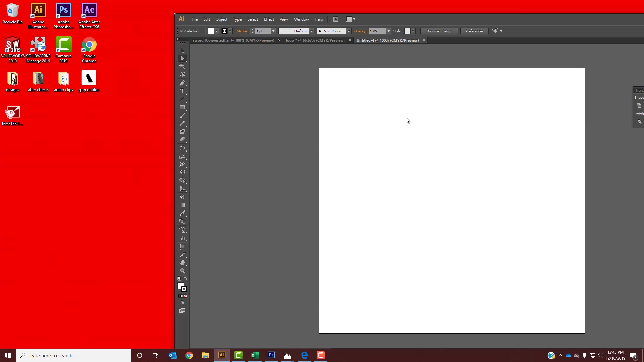Toggle drawing mode at toolbar bottom
The height and width of the screenshot is (362, 644).
pos(183,303)
